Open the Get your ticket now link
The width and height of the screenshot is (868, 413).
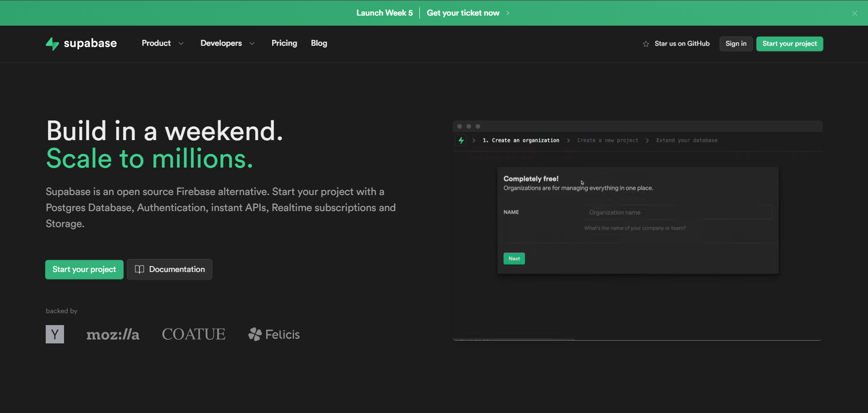click(463, 13)
